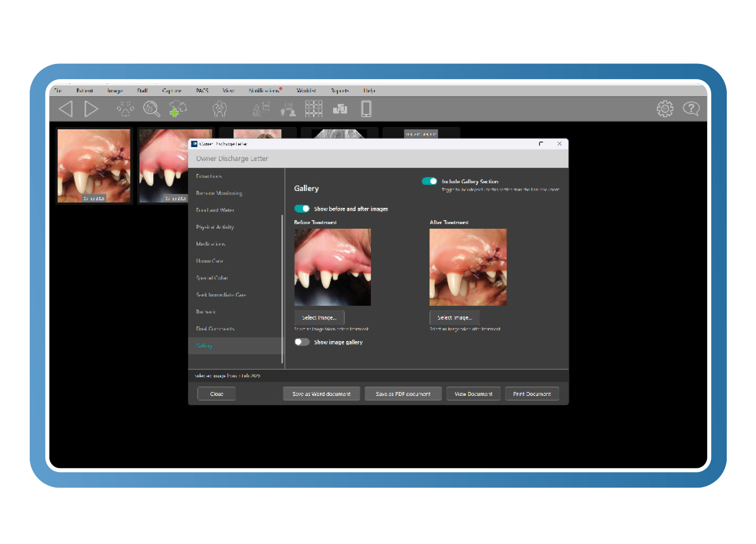The height and width of the screenshot is (544, 756).
Task: Click Save as PDF document button
Action: pyautogui.click(x=403, y=394)
